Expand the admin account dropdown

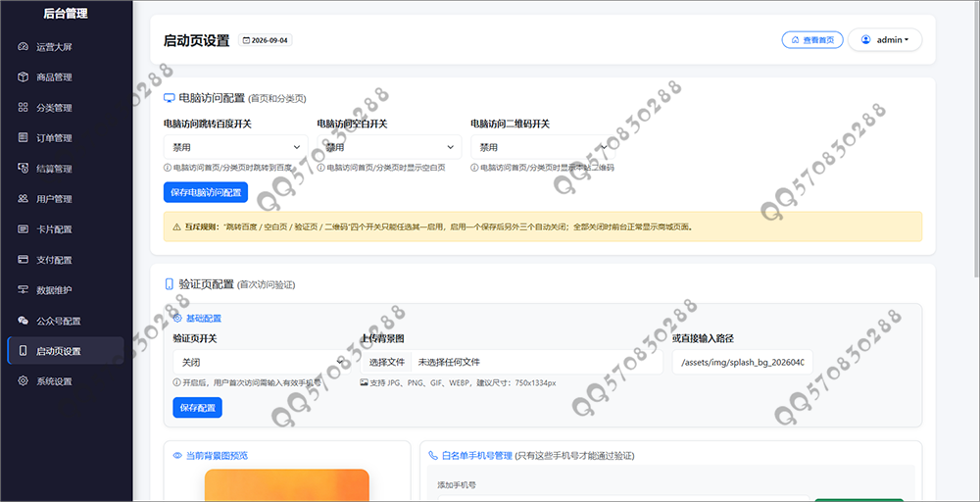(x=884, y=40)
